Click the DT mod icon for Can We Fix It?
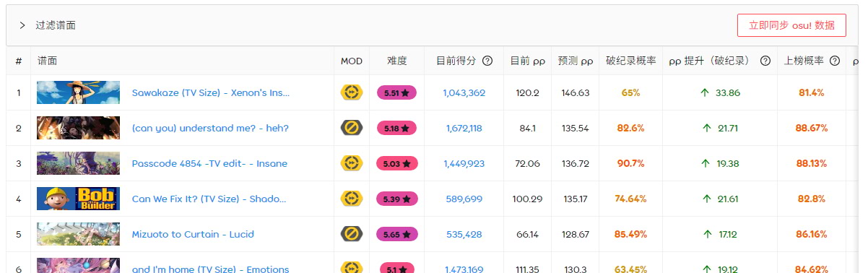The image size is (868, 273). (x=352, y=199)
